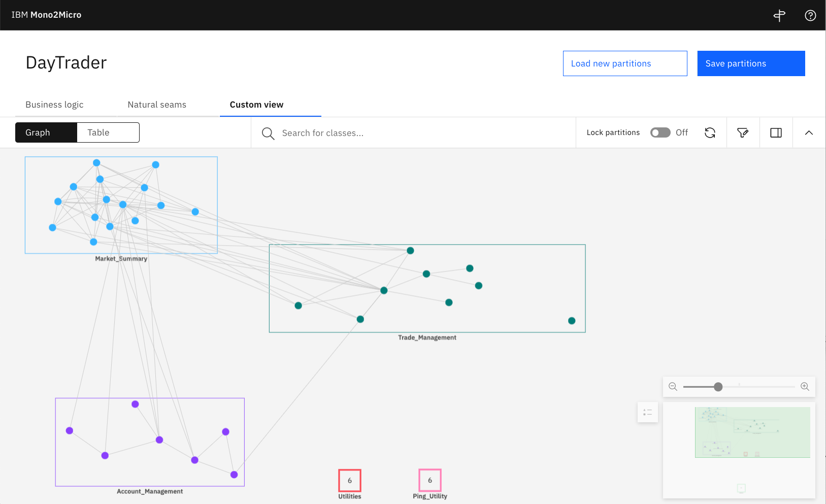Click the refresh graph icon

click(710, 132)
